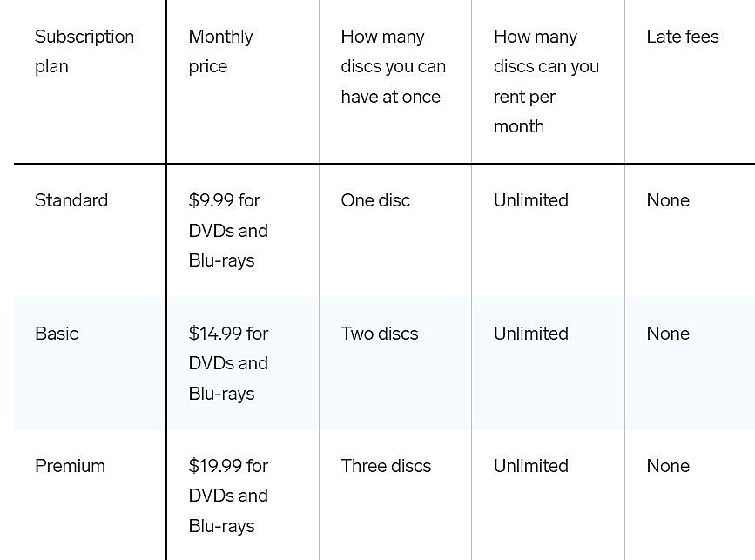755x560 pixels.
Task: Select the Basic plan name cell
Action: click(57, 334)
